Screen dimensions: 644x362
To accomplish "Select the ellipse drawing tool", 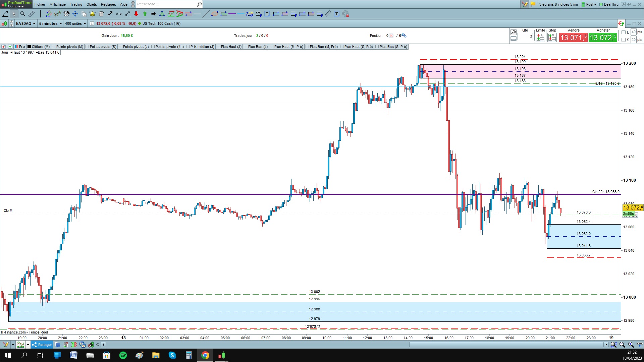I will 215,14.
